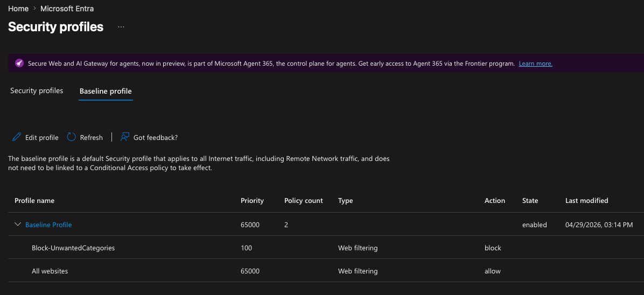Screen dimensions: 644x295
Task: Open the ellipsis menu beside Security profiles
Action: (121, 27)
